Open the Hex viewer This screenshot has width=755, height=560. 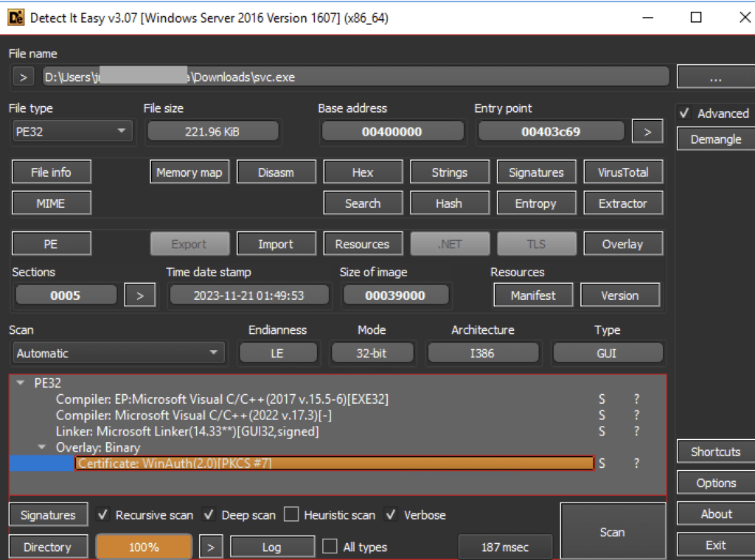tap(363, 172)
